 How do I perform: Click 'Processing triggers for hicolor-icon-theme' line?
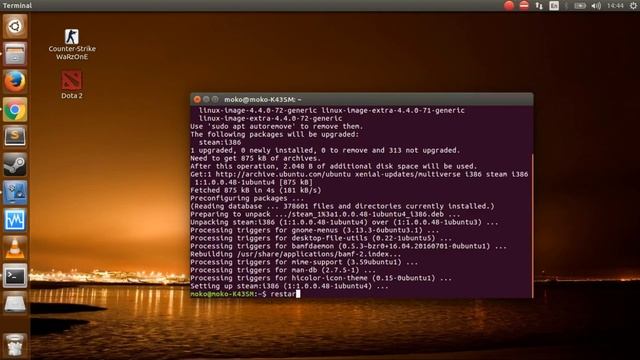321,278
